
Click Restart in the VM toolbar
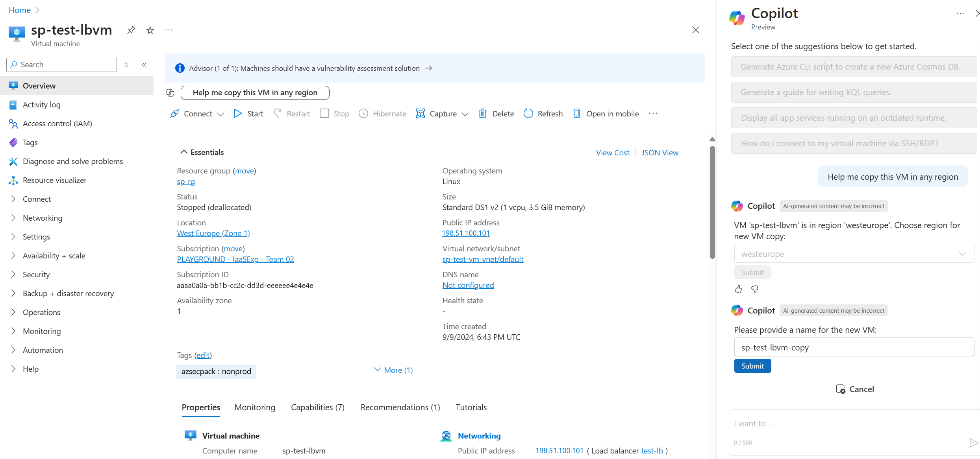tap(292, 114)
